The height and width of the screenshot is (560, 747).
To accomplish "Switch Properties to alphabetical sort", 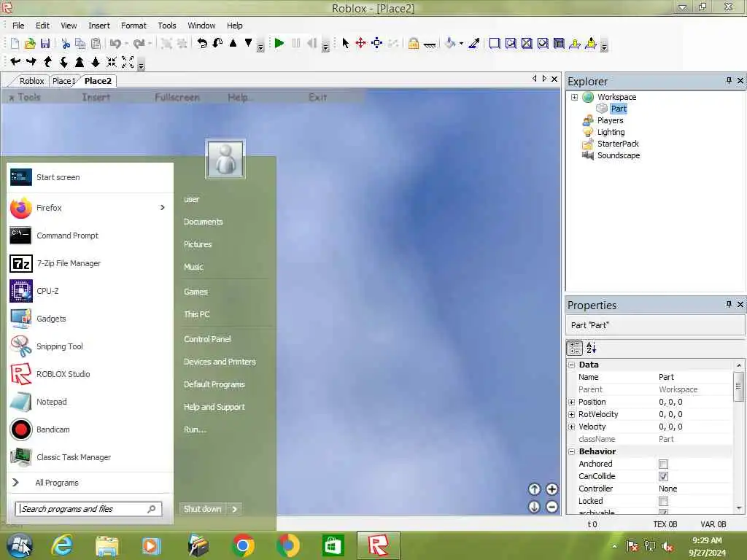I will [x=591, y=348].
